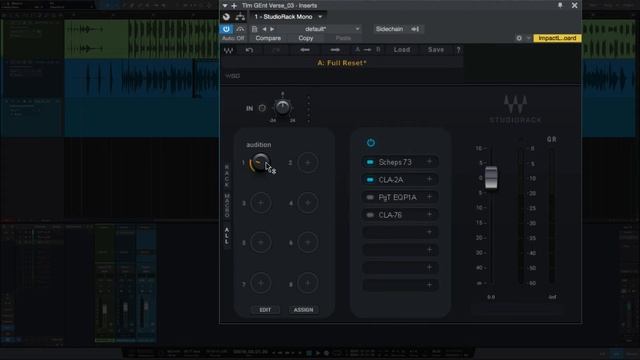Select next Waves preset right arrow
The image size is (640, 360).
click(x=335, y=50)
